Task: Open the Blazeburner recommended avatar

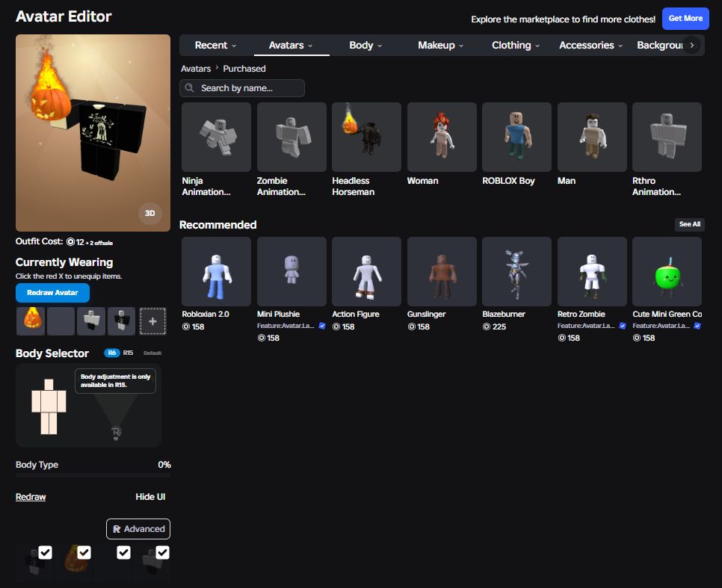Action: (516, 272)
